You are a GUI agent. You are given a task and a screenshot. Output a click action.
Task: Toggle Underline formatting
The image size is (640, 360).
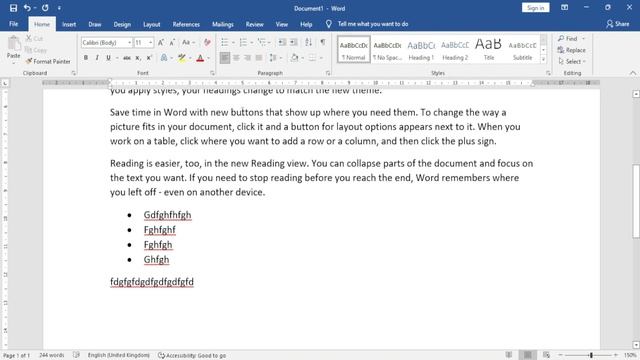click(x=108, y=58)
